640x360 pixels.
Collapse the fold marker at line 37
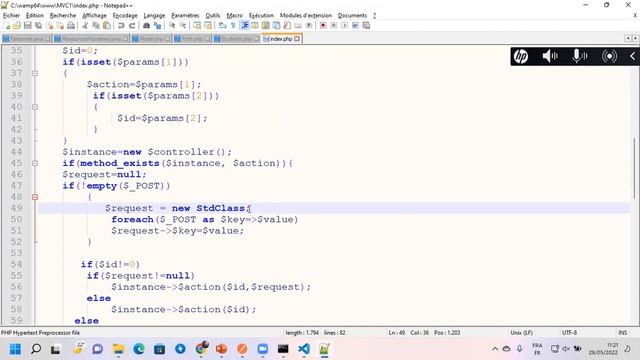(35, 73)
